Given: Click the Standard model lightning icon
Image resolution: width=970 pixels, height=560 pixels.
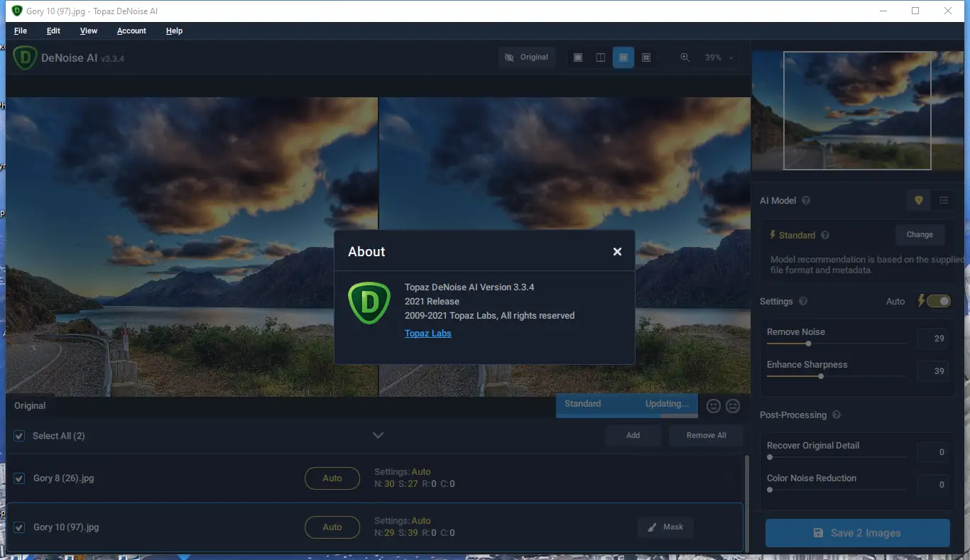Looking at the screenshot, I should point(773,235).
